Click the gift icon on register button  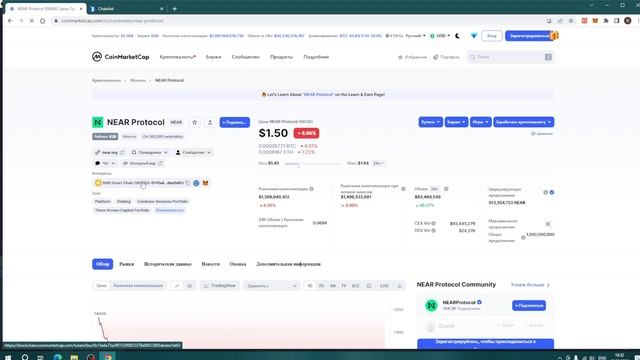tap(554, 36)
